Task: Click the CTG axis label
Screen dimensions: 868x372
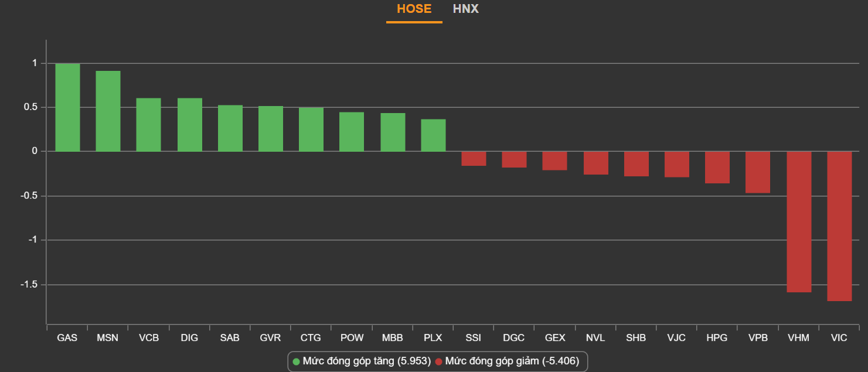Action: coord(311,338)
